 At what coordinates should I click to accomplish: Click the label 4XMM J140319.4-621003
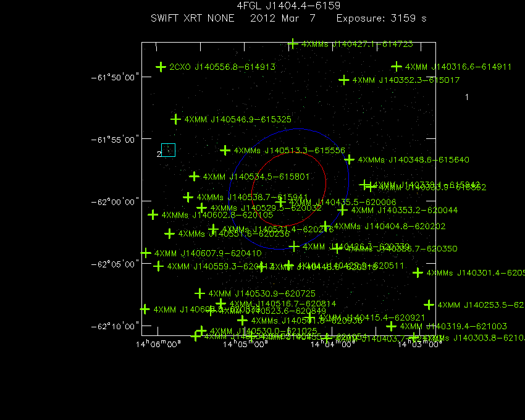click(454, 326)
